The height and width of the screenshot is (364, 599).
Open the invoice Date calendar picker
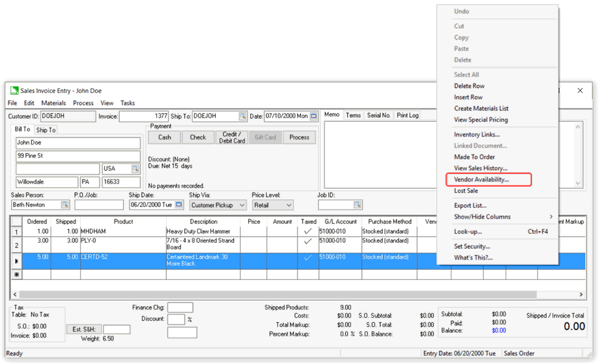point(313,117)
